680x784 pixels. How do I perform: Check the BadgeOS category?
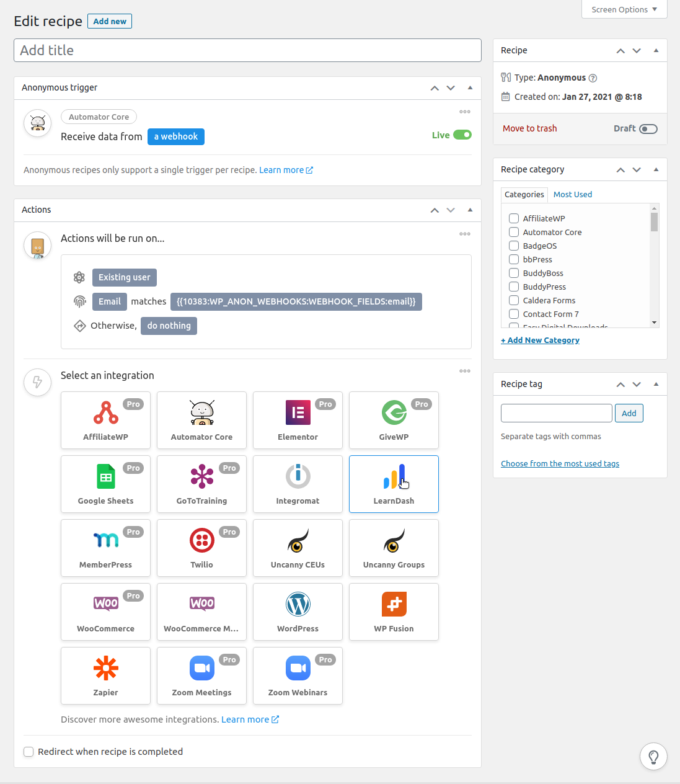click(514, 246)
